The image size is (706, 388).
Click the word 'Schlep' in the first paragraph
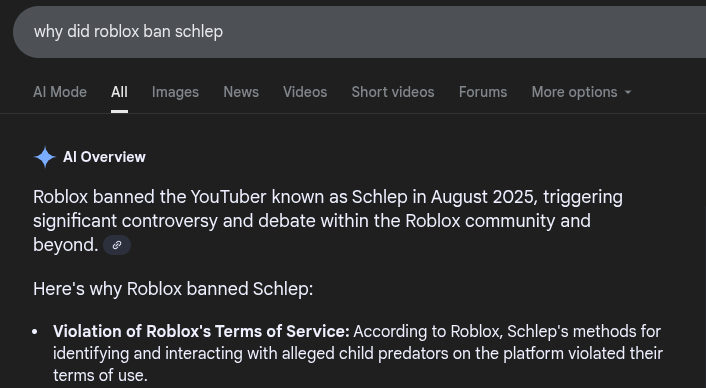tap(380, 197)
